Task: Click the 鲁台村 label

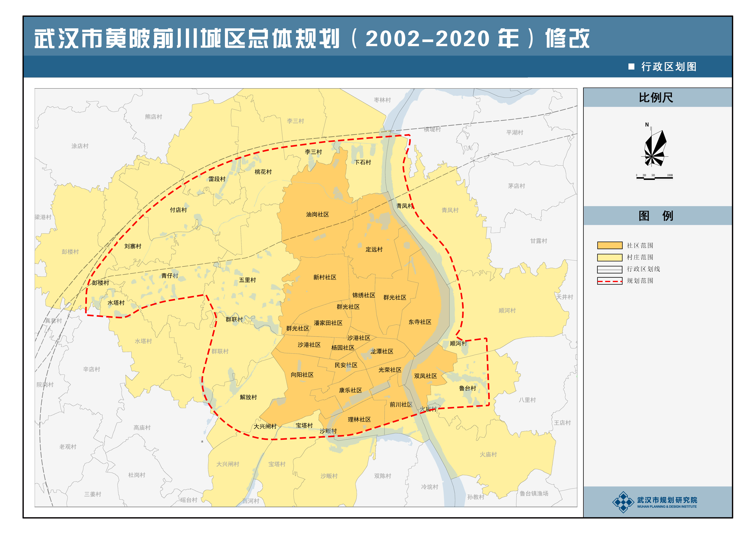Action: click(468, 388)
